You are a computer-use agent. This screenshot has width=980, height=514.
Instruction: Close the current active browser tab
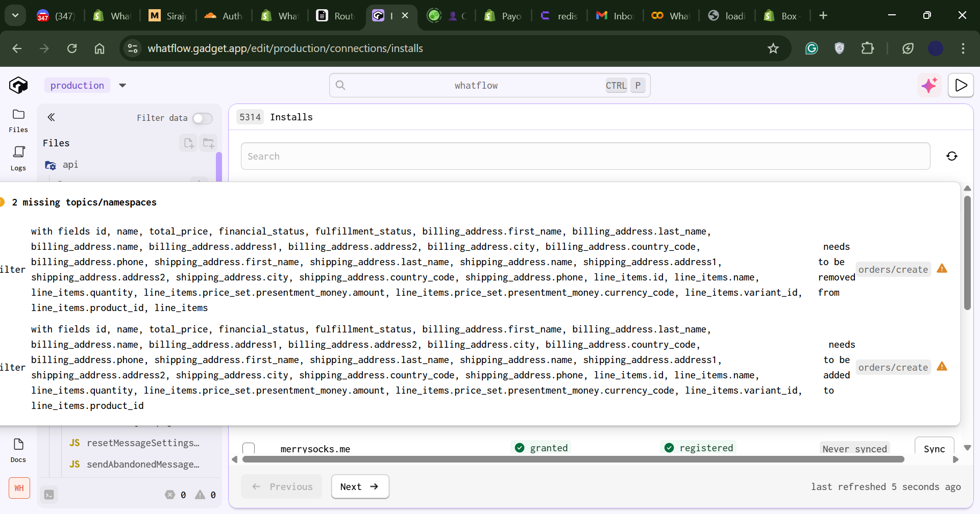click(405, 15)
